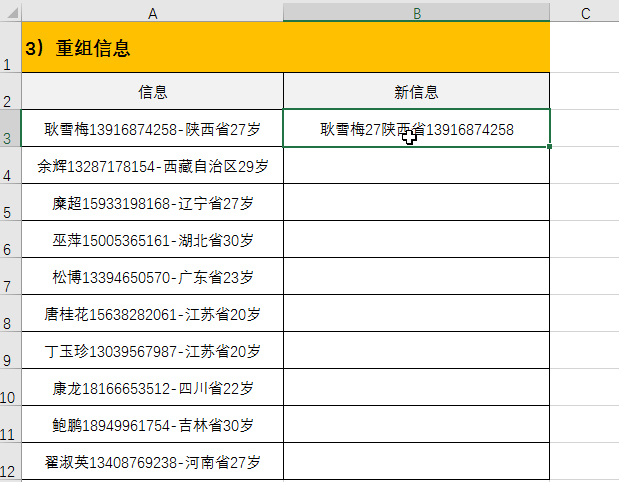Select cell 鲍鹏18949961754-吉林省30岁

(152, 424)
